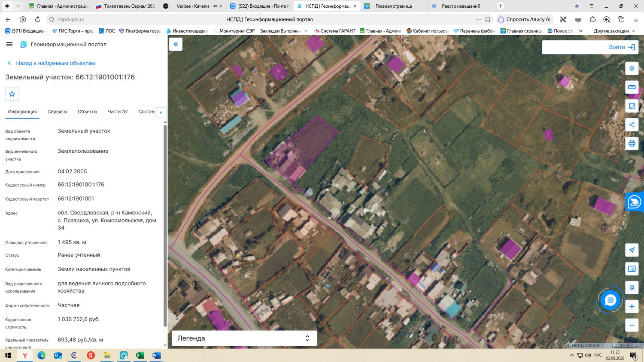
Task: Open the Система ГАРАНТ bookmark
Action: (x=334, y=31)
